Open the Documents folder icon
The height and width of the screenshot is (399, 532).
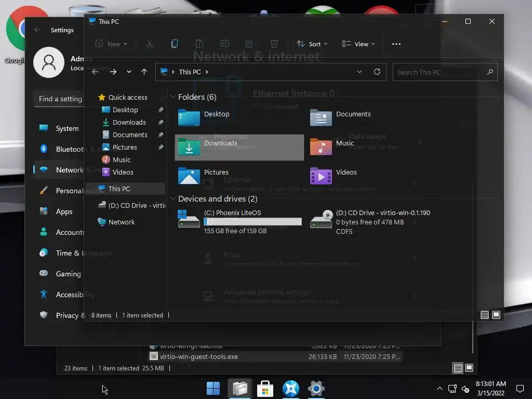click(321, 118)
